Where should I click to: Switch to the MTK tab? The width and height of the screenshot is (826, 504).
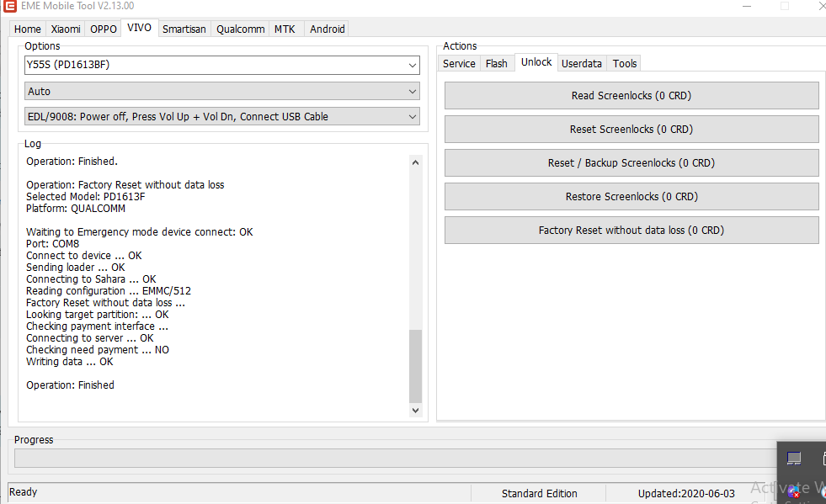pos(285,29)
